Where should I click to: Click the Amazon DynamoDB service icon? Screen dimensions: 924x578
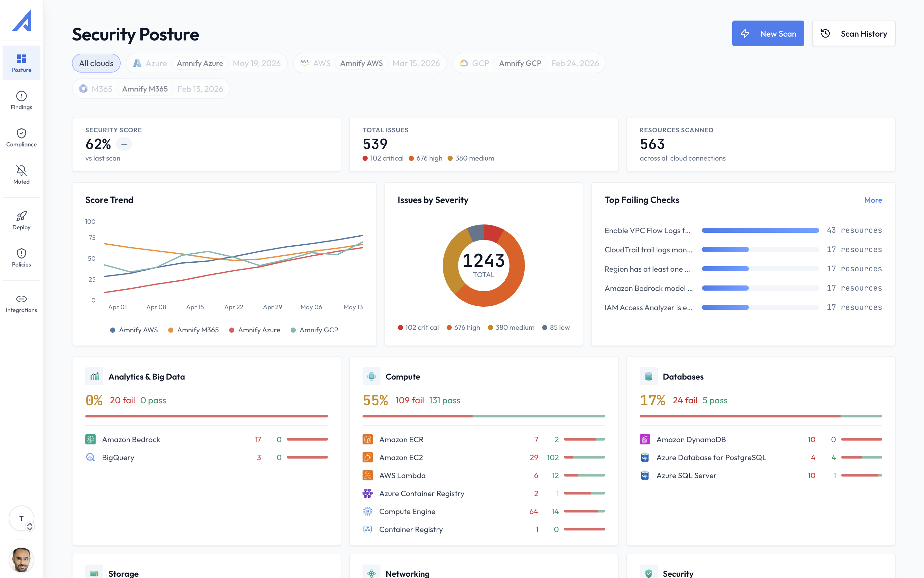645,439
